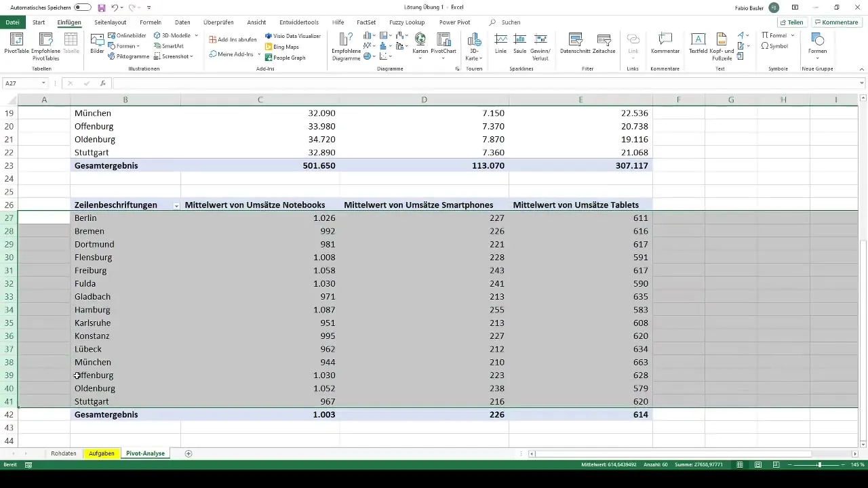The width and height of the screenshot is (868, 488).
Task: Select column C header
Action: point(260,100)
